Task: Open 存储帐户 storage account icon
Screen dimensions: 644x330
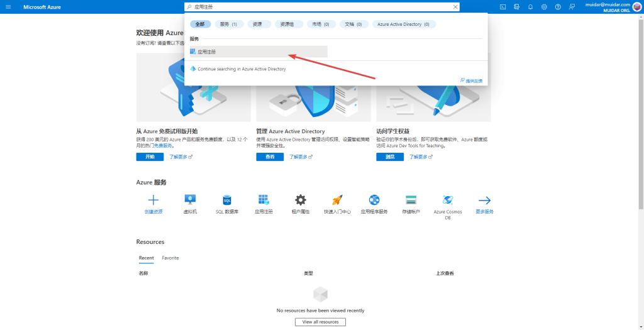Action: 411,200
